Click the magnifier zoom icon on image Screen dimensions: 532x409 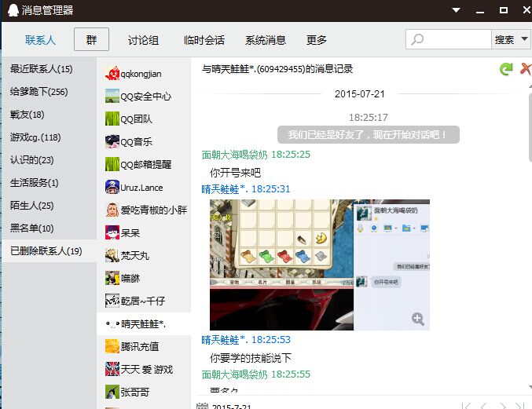(x=418, y=318)
